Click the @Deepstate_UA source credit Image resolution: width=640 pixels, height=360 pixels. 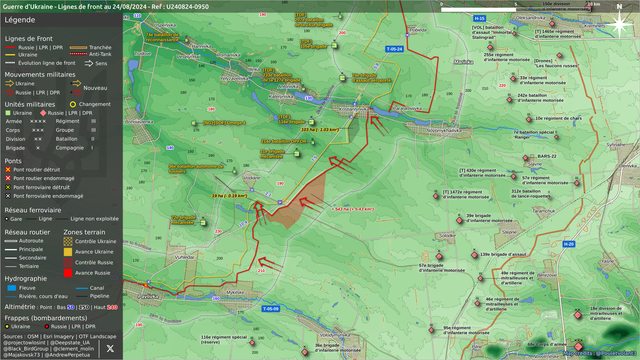pos(70,343)
